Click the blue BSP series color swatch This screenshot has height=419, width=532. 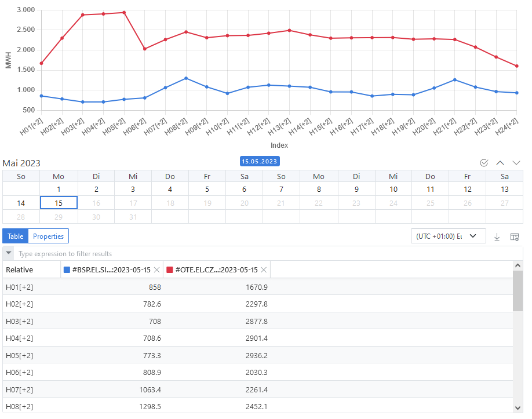[67, 269]
